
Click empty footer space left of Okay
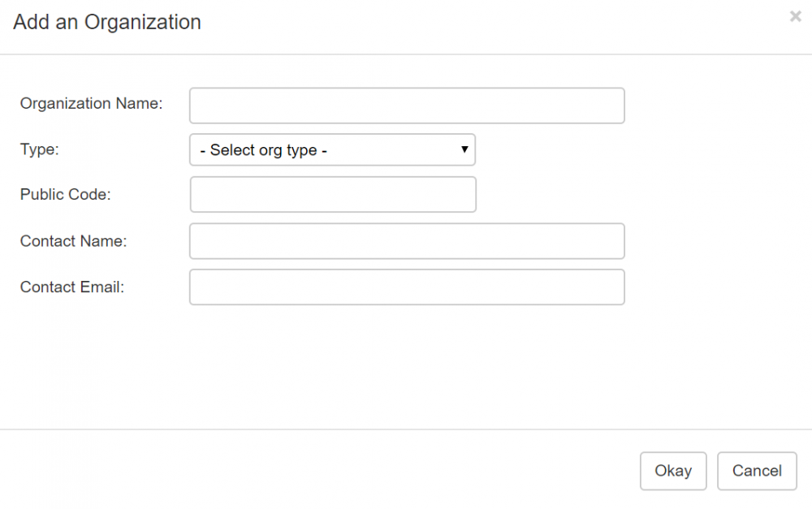click(x=325, y=471)
